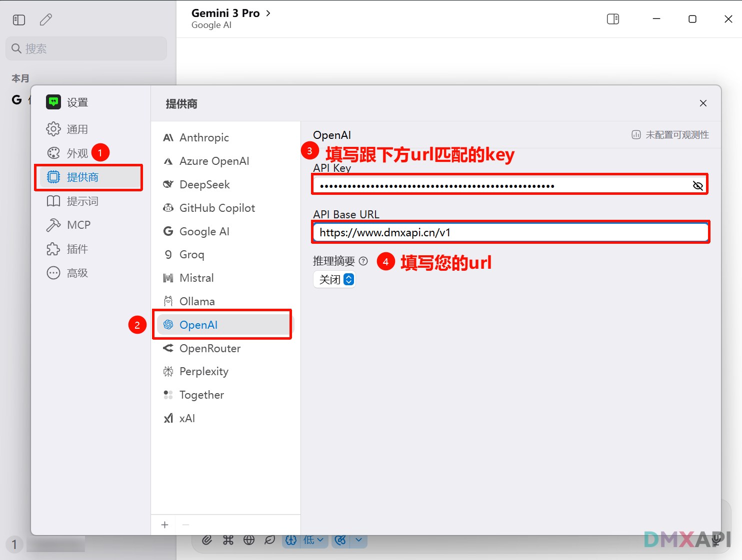742x560 pixels.
Task: Switch to the MCP settings tab
Action: point(78,225)
